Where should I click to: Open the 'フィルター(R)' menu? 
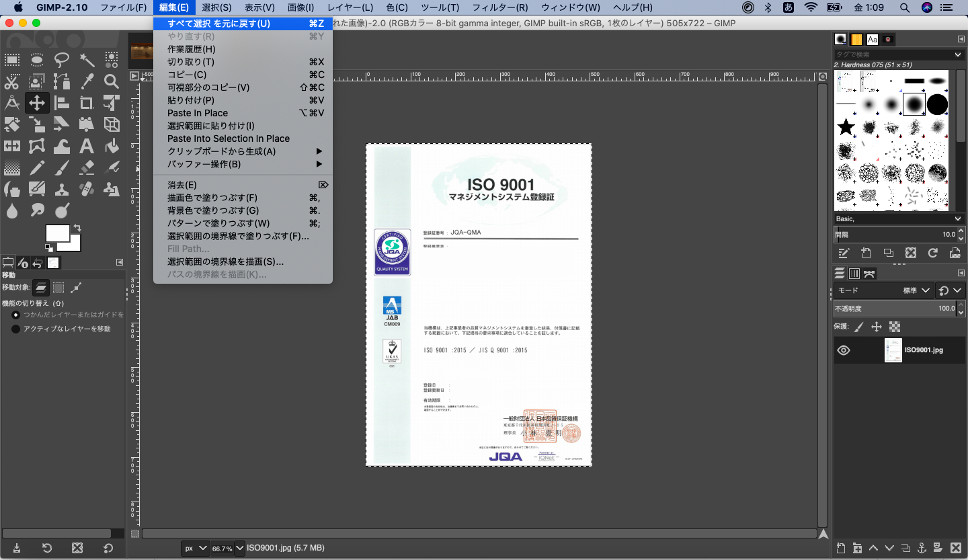[x=499, y=7]
